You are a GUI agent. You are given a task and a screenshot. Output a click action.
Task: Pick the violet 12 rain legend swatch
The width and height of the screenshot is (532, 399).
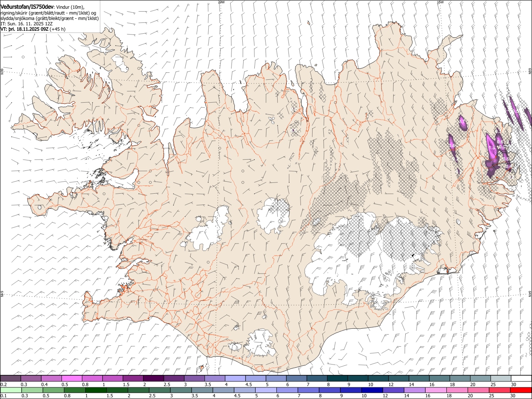pyautogui.click(x=393, y=390)
